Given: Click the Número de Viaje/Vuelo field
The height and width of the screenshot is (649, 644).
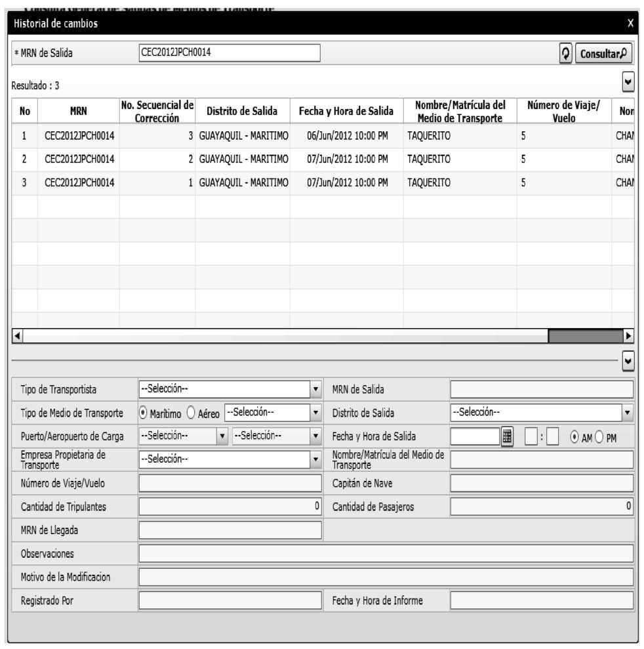Looking at the screenshot, I should 230,484.
